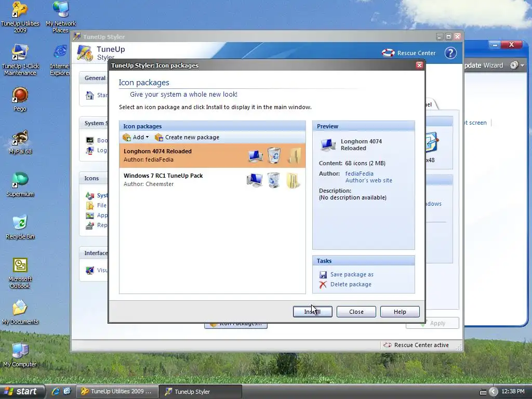532x399 pixels.
Task: Open TuneUp 1-Click Maintenance desktop shortcut
Action: pyautogui.click(x=20, y=60)
